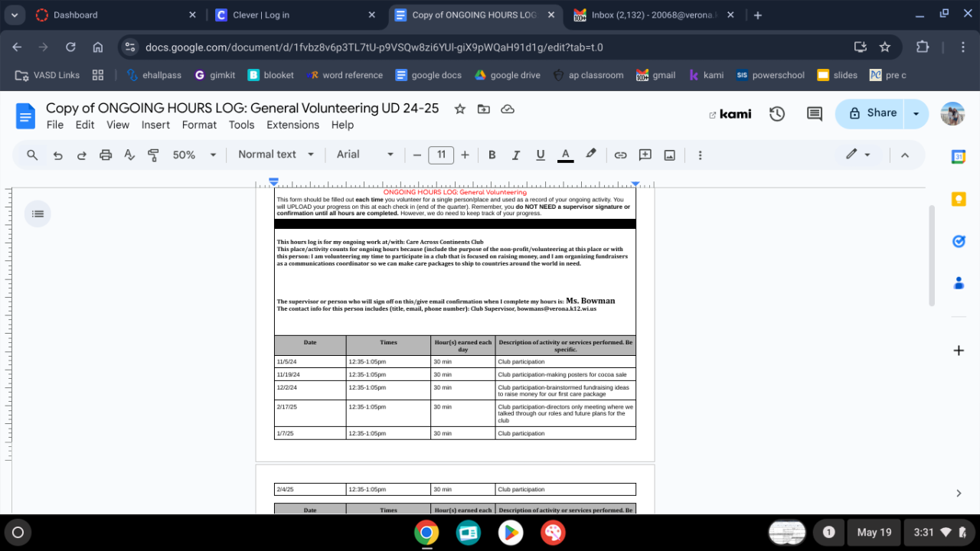The width and height of the screenshot is (980, 551).
Task: Insert a link
Action: 621,155
